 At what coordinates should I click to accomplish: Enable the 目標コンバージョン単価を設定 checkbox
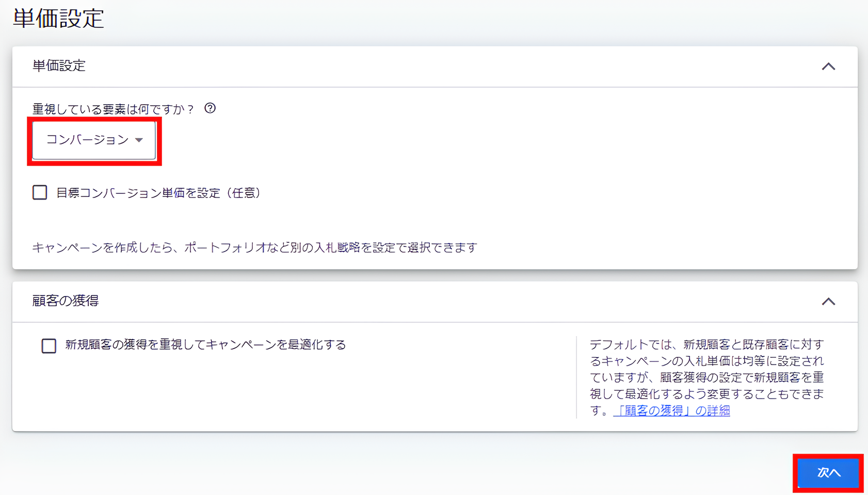click(40, 193)
